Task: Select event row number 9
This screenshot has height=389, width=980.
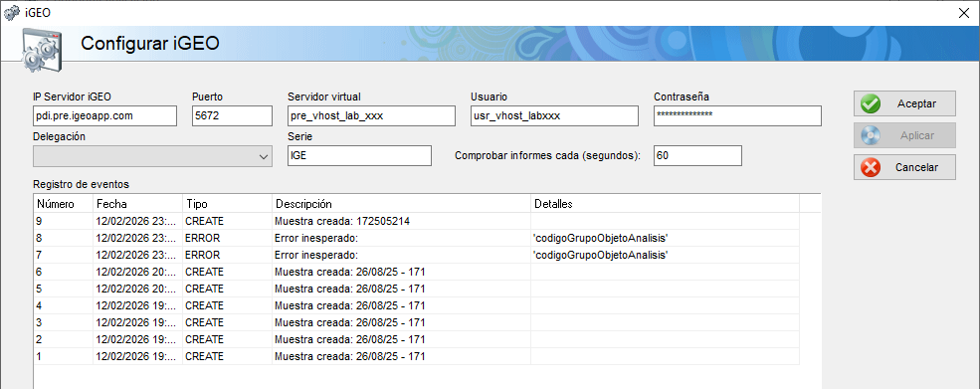Action: coord(416,221)
